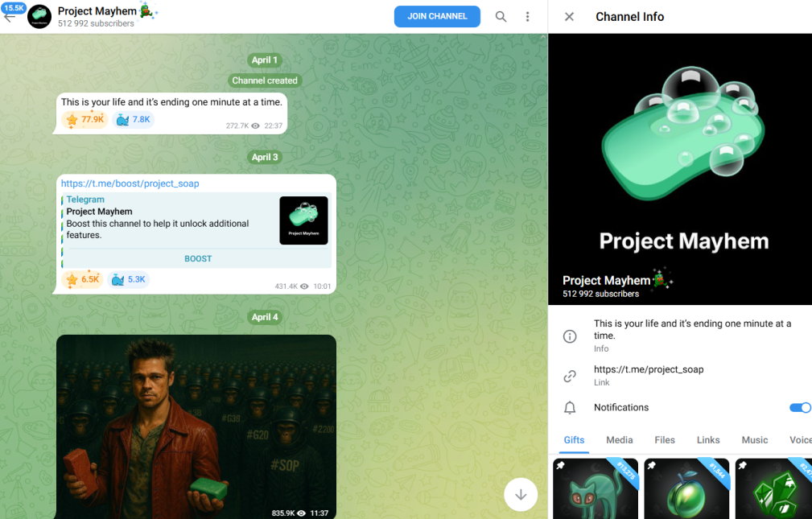
Task: Click the chain link icon beside channel URL
Action: pos(570,376)
